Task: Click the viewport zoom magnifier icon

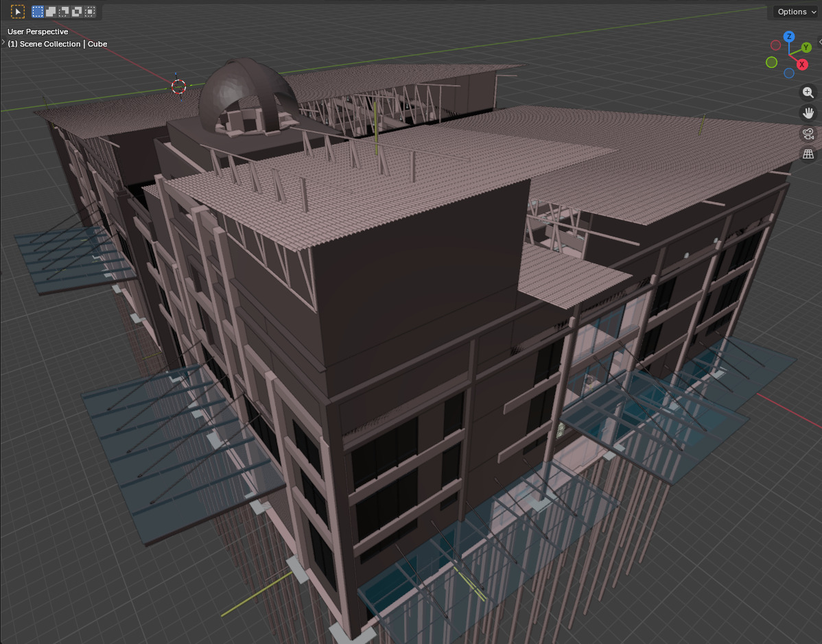Action: 808,93
